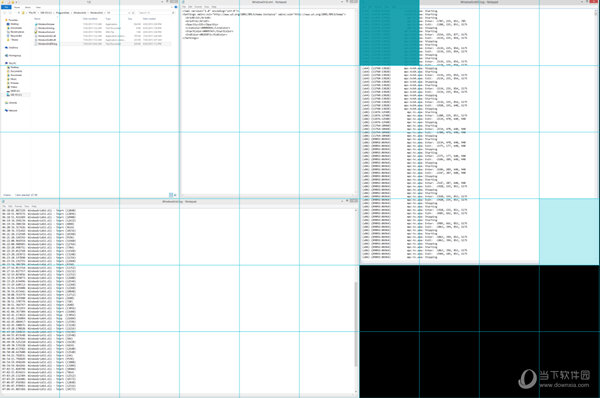The image size is (600, 398).
Task: Open File menu in the XML Notepad window
Action: [x=184, y=7]
